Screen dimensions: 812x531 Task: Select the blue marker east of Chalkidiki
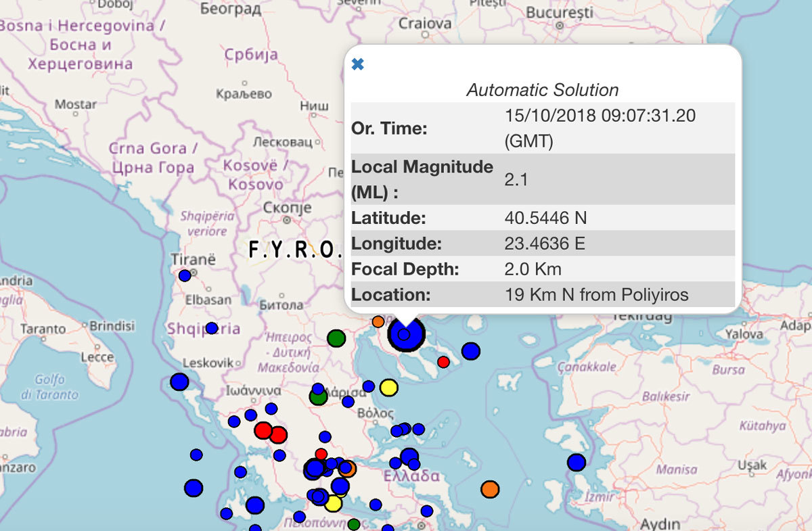pos(471,351)
